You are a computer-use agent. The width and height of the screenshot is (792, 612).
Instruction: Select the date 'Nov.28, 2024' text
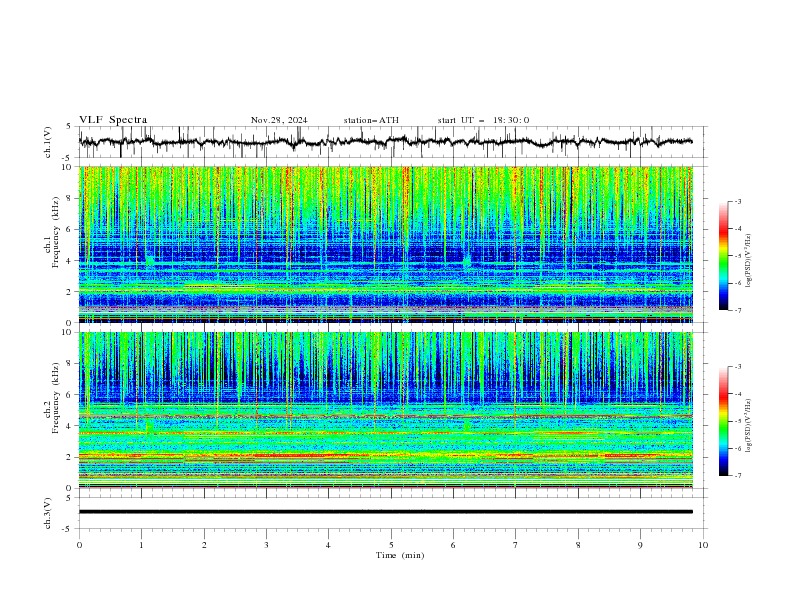click(279, 120)
